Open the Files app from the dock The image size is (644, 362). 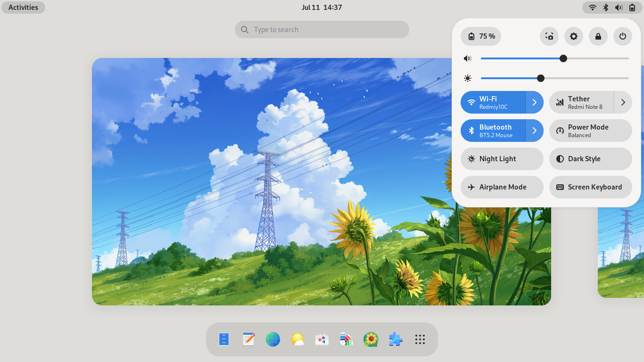coord(224,339)
